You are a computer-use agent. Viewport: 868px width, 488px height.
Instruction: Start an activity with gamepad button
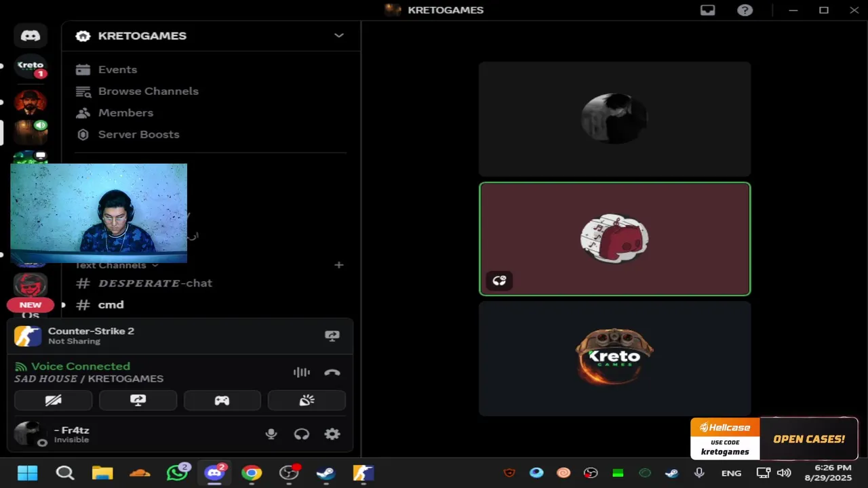[x=222, y=401]
